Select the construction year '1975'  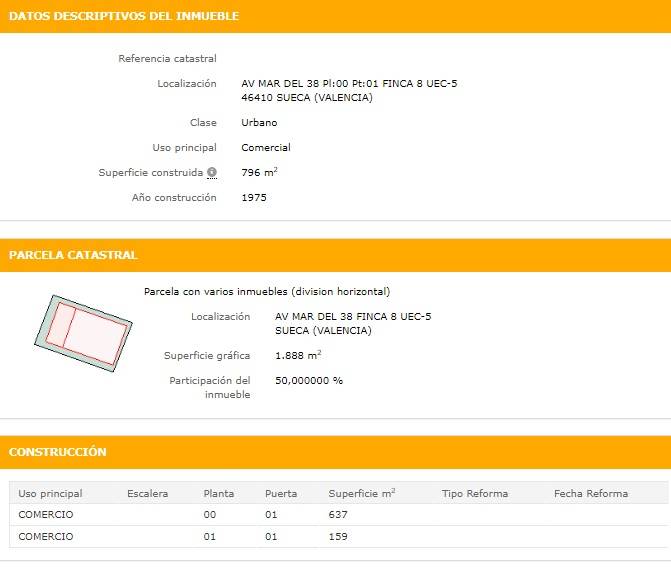254,198
